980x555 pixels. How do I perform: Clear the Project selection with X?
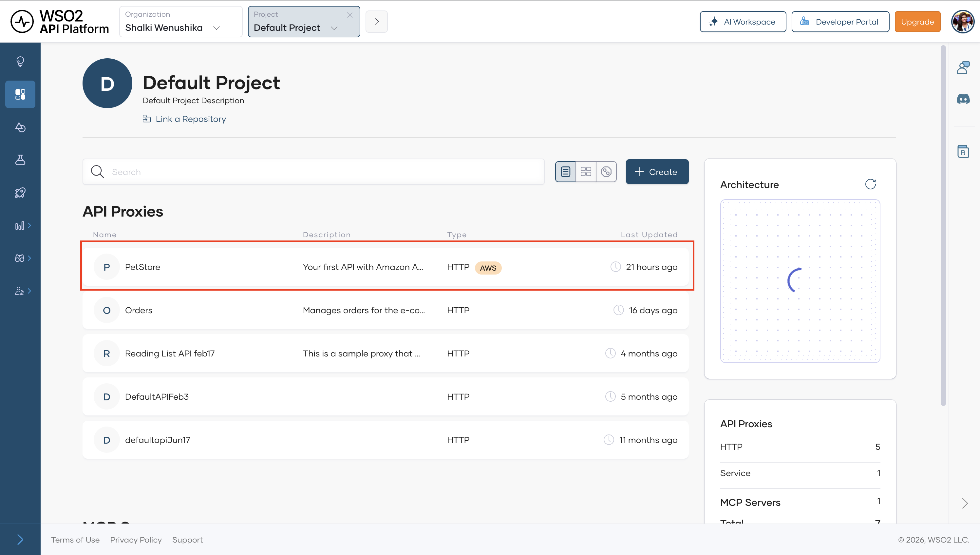(x=349, y=15)
